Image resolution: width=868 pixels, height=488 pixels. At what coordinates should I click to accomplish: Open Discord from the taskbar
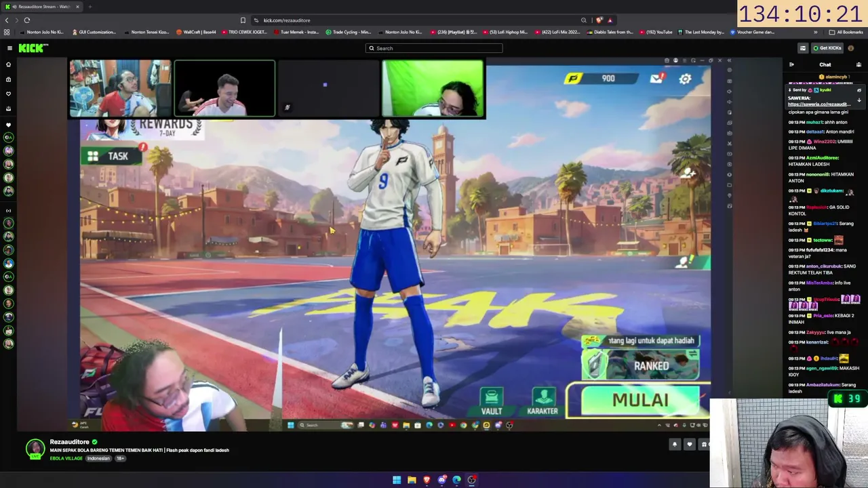tap(442, 481)
